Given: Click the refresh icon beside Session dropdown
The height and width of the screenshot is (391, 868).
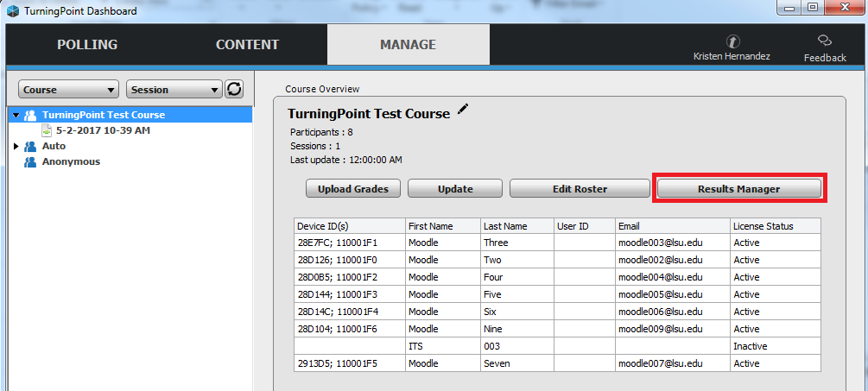Looking at the screenshot, I should (234, 89).
